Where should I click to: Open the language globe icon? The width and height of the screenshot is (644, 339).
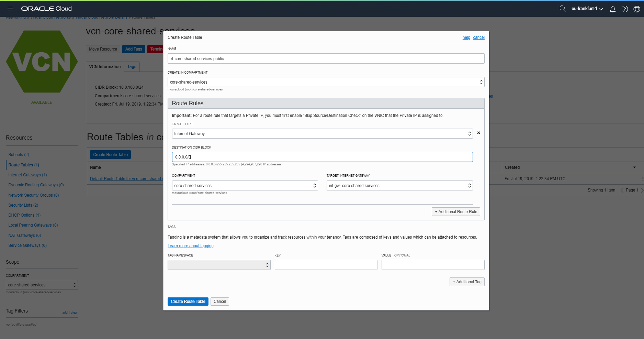click(637, 9)
